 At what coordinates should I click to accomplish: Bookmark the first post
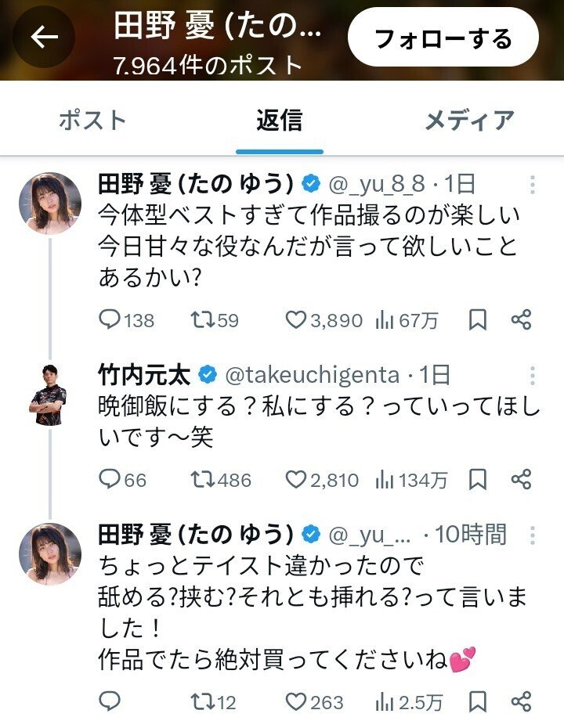point(478,319)
